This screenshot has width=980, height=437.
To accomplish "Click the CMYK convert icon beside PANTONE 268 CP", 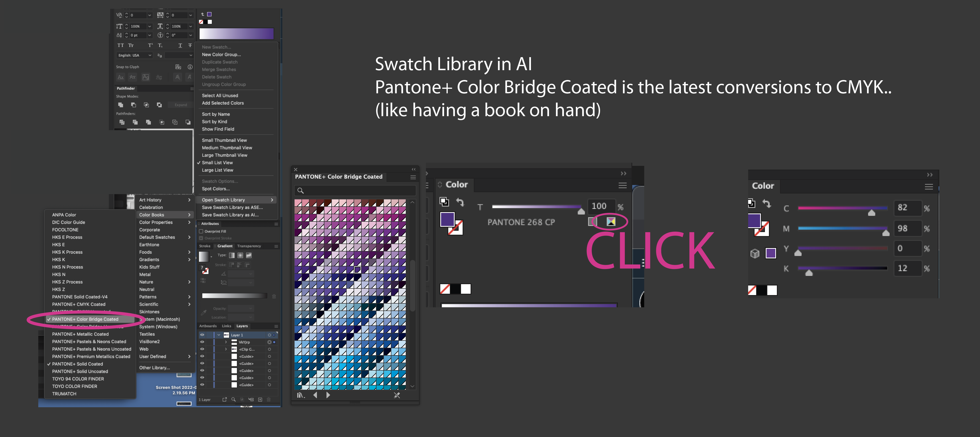I will click(x=611, y=221).
